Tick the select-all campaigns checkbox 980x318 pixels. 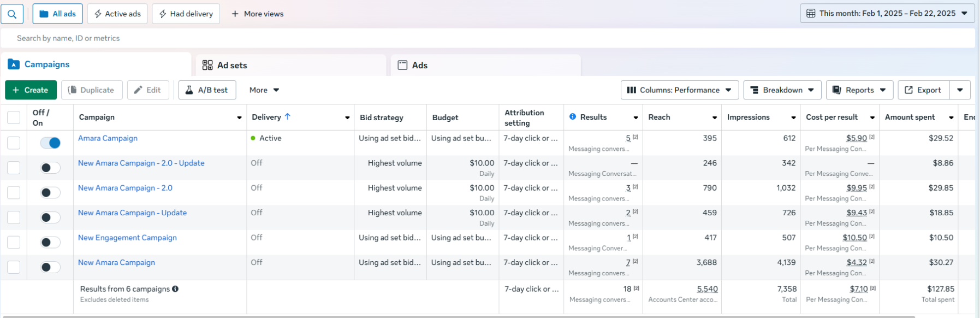click(x=14, y=117)
